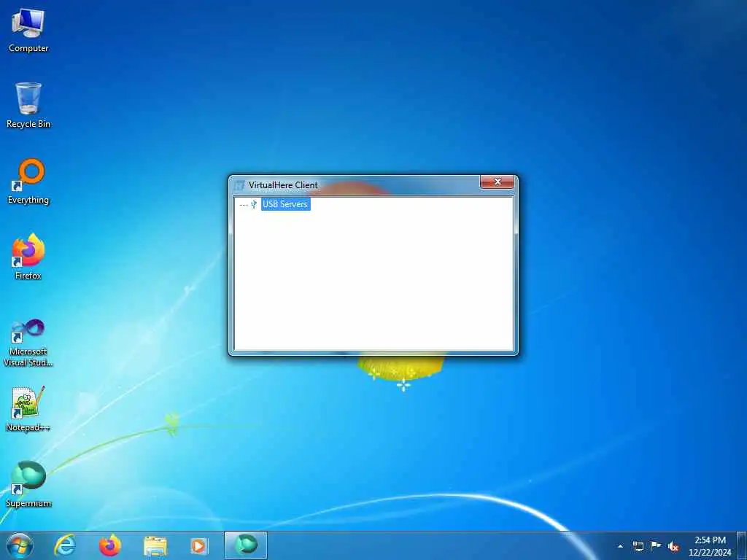Open the Windows Start menu
Viewport: 747px width, 560px height.
pos(20,545)
